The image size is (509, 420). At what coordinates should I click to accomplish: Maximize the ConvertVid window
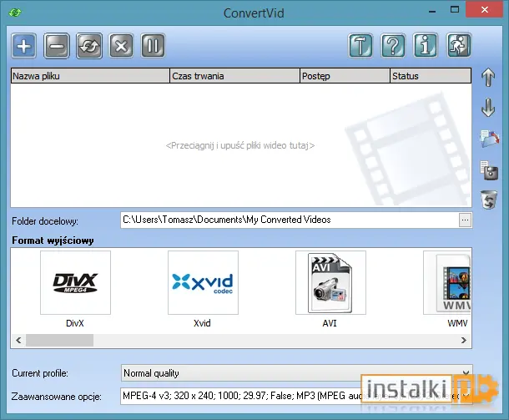(455, 10)
